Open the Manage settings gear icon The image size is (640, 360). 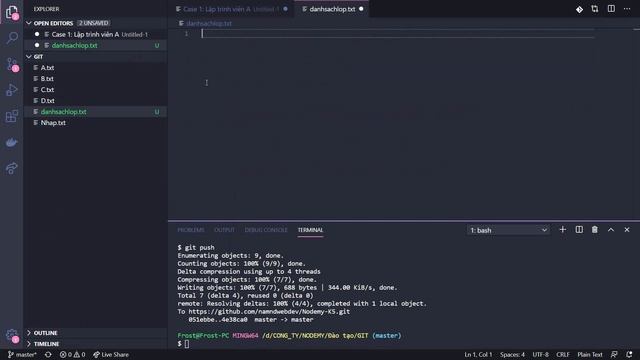tap(12, 336)
